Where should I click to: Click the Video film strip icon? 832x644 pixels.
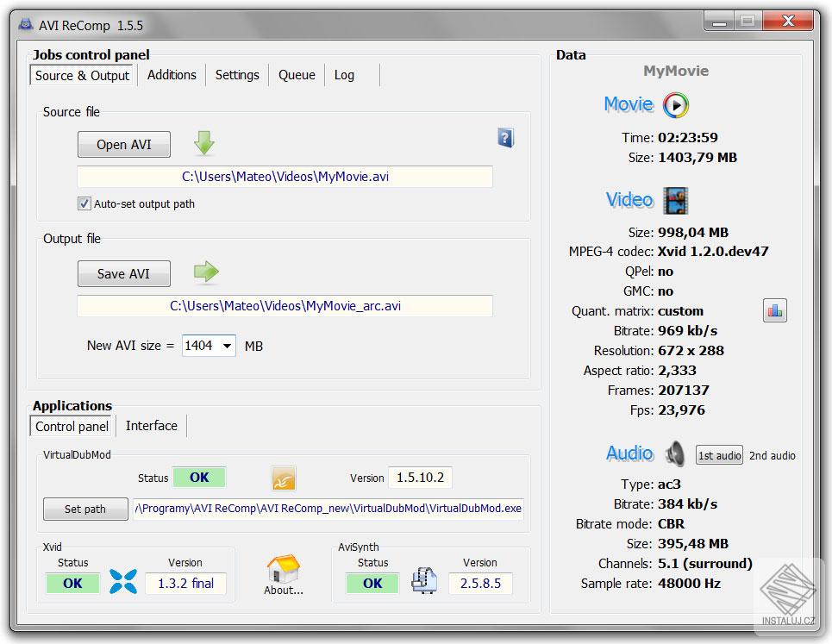click(675, 201)
